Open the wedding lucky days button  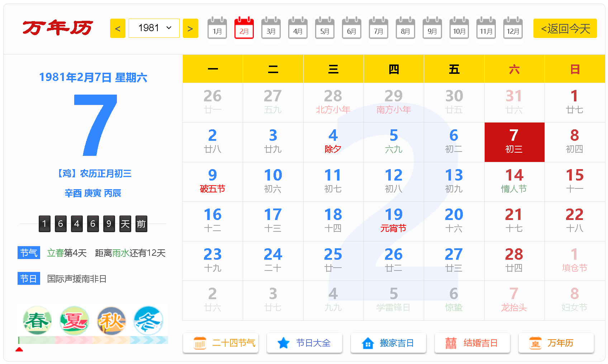point(472,343)
